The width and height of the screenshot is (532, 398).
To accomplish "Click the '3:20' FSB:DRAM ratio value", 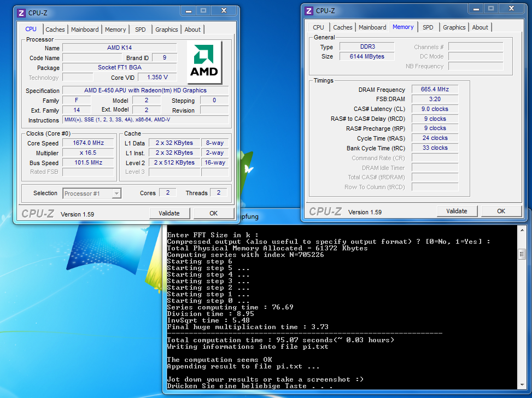I will coord(435,99).
